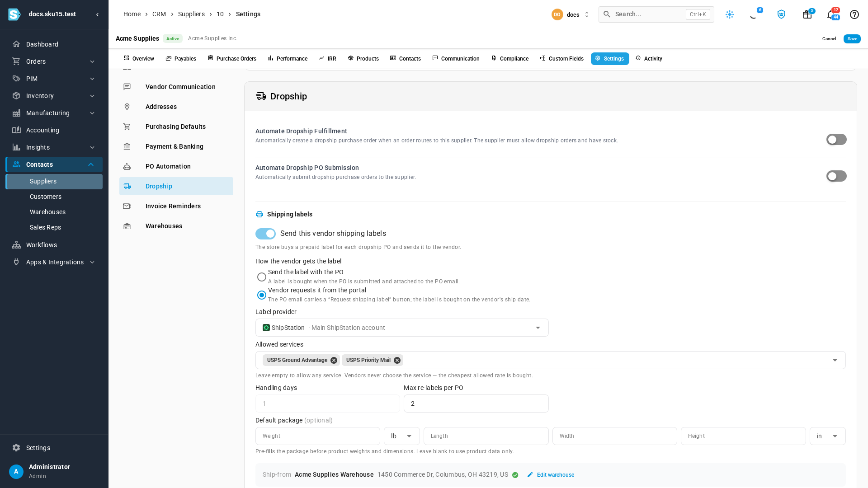Open the PO Automation settings section
Screen dimensions: 868x488
pyautogui.click(x=176, y=166)
